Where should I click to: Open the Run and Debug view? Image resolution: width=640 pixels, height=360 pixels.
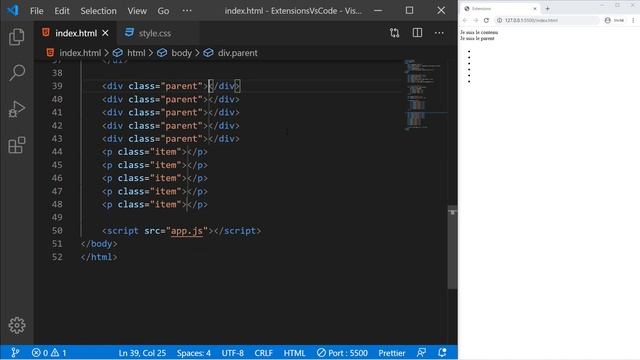pos(17,109)
